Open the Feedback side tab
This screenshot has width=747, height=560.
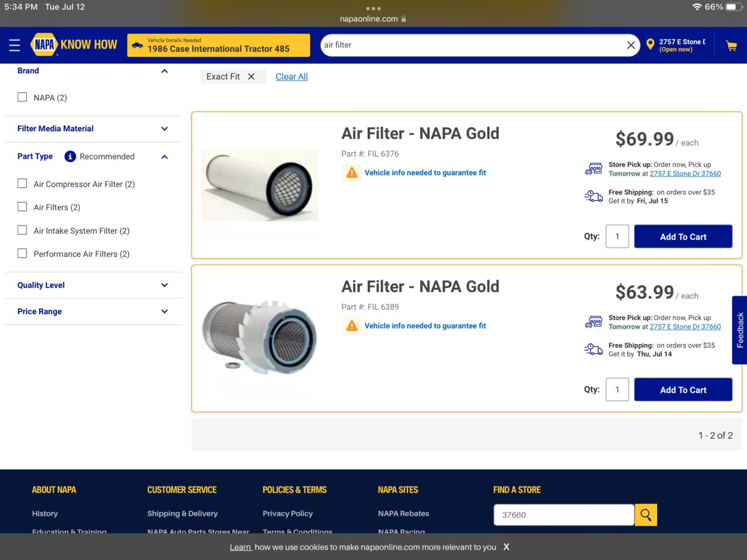pos(739,330)
